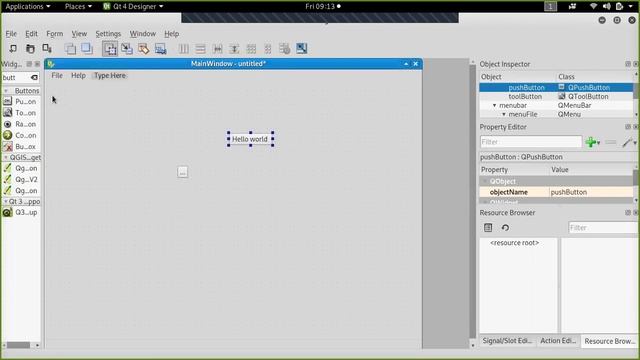Select the Edit Widgets mode icon
This screenshot has width=640, height=360.
coord(110,49)
